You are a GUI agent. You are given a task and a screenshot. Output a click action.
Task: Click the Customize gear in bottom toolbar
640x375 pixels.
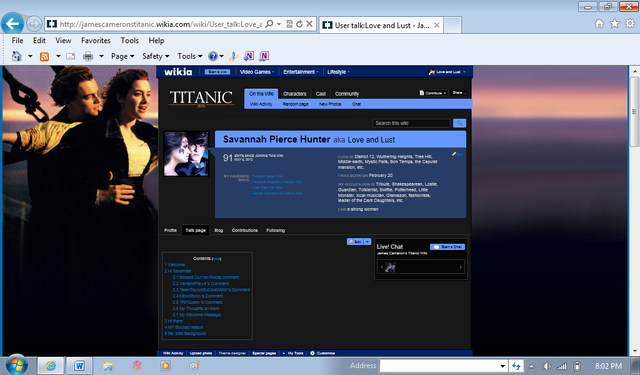click(x=322, y=353)
